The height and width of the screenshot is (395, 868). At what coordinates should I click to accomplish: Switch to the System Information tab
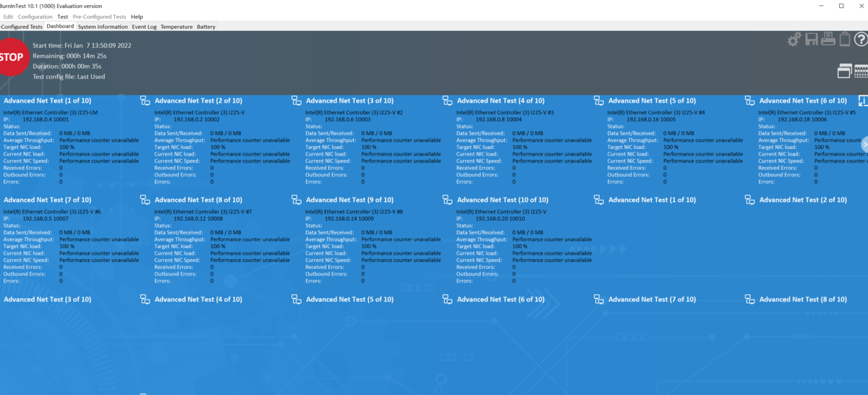(x=103, y=27)
